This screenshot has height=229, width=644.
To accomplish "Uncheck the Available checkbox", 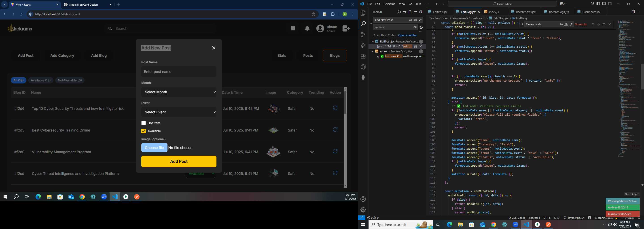I will coord(144,131).
